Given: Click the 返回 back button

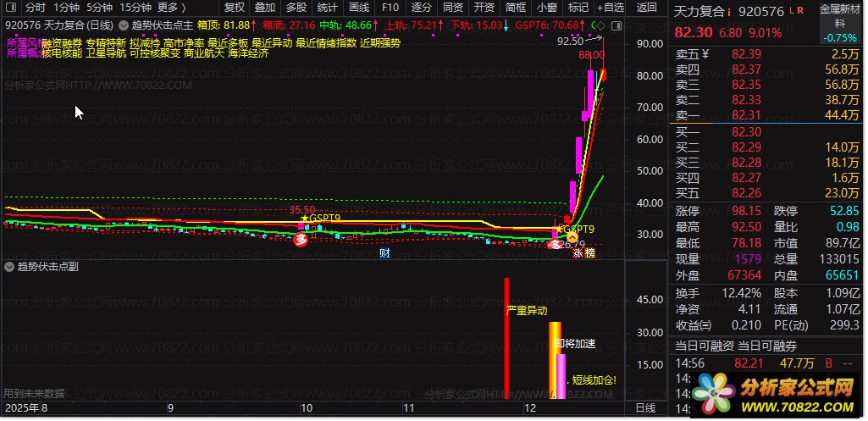Looking at the screenshot, I should click(x=646, y=8).
